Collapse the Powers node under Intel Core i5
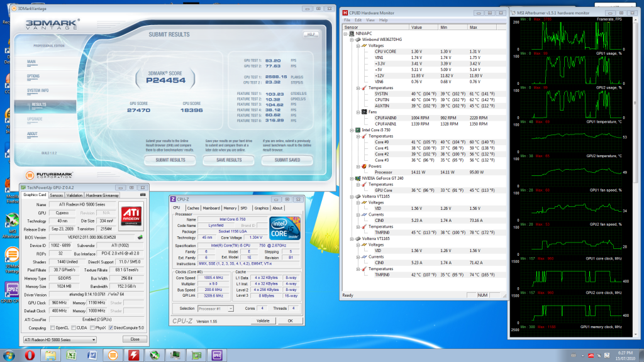The image size is (644, 362). point(358,166)
